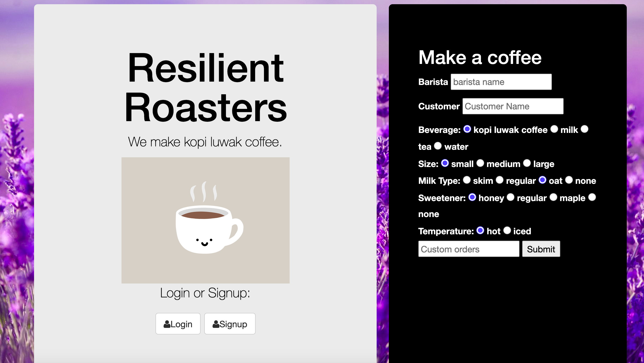Click the Beverage: label

(439, 130)
